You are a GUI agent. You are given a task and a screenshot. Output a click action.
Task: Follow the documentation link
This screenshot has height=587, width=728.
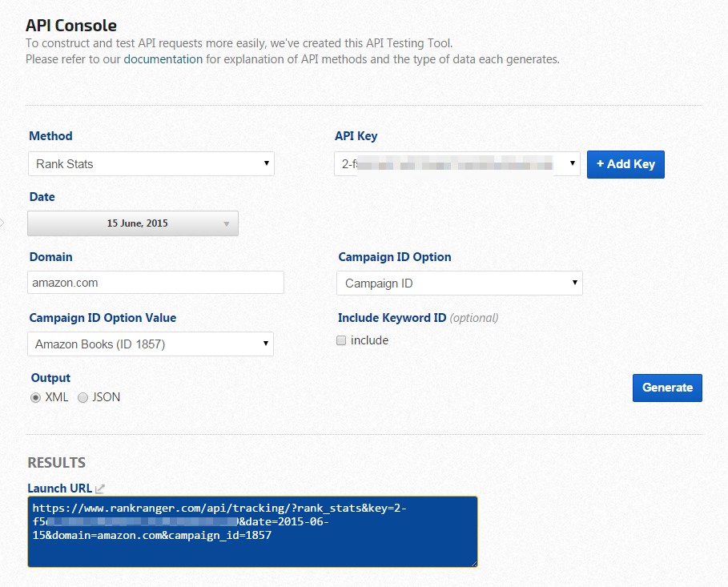[x=163, y=59]
